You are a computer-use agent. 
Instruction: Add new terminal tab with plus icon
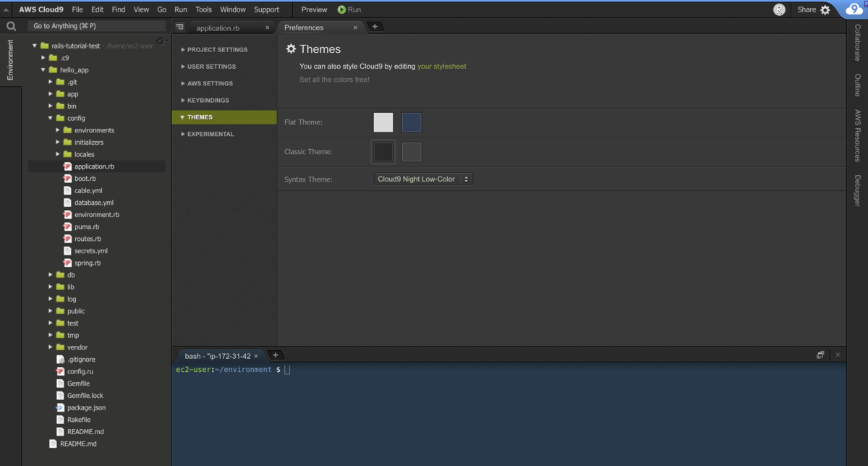pyautogui.click(x=275, y=355)
